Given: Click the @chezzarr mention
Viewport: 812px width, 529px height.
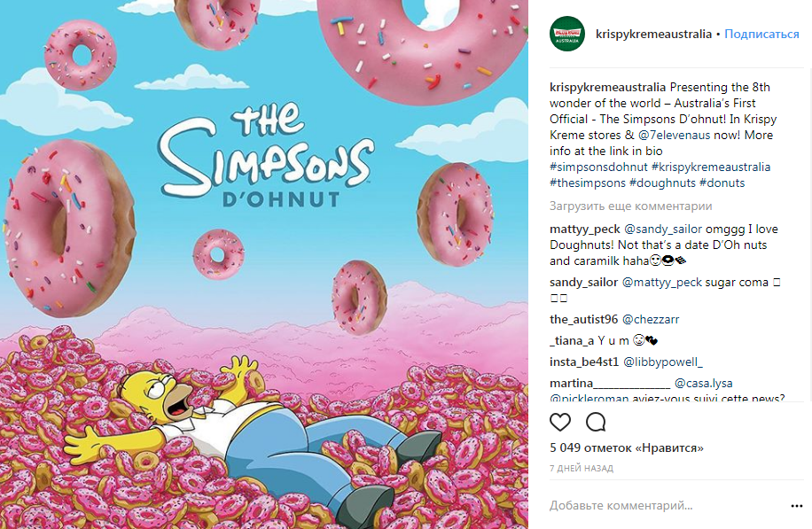Looking at the screenshot, I should pos(652,319).
